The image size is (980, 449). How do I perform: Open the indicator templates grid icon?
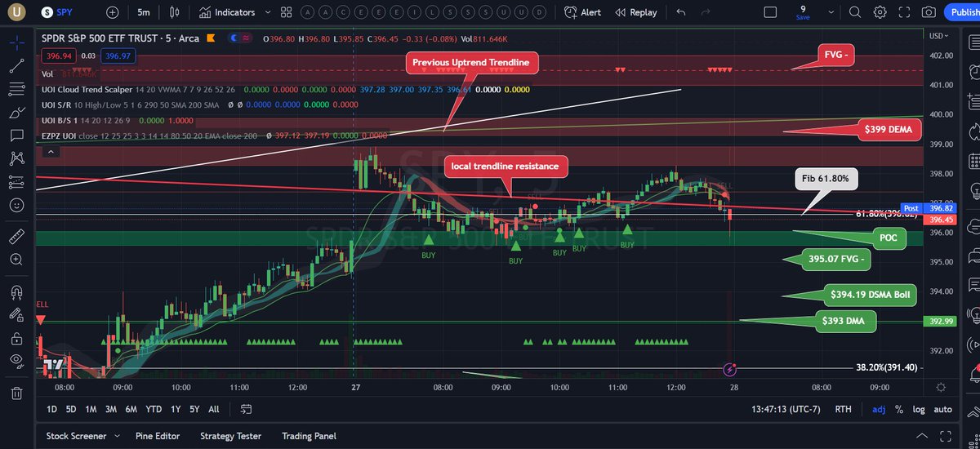click(x=286, y=12)
